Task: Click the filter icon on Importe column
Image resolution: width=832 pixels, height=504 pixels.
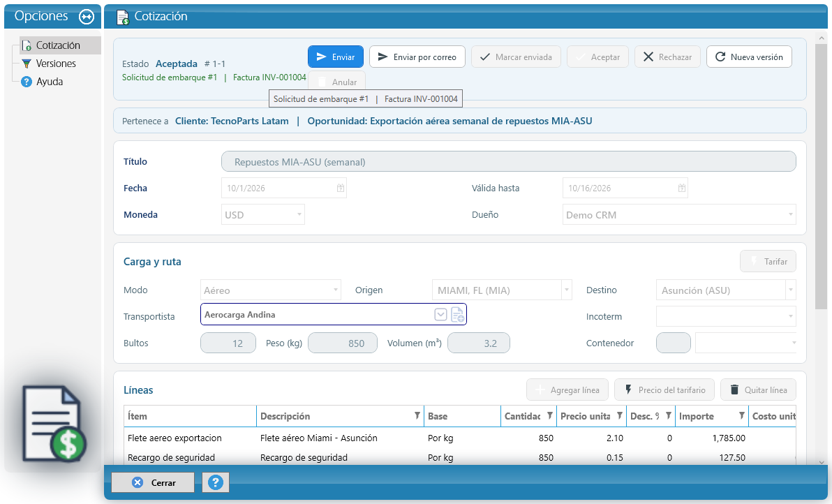Action: [742, 416]
